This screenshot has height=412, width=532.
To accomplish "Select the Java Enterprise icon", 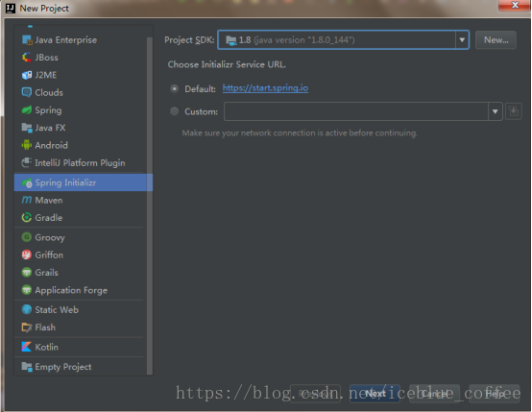I will (27, 40).
